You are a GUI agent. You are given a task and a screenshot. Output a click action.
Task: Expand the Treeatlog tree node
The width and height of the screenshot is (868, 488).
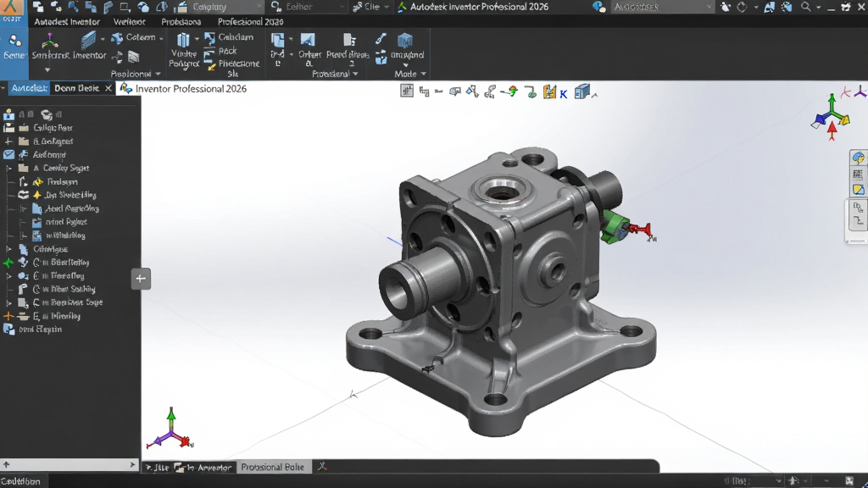coord(8,275)
